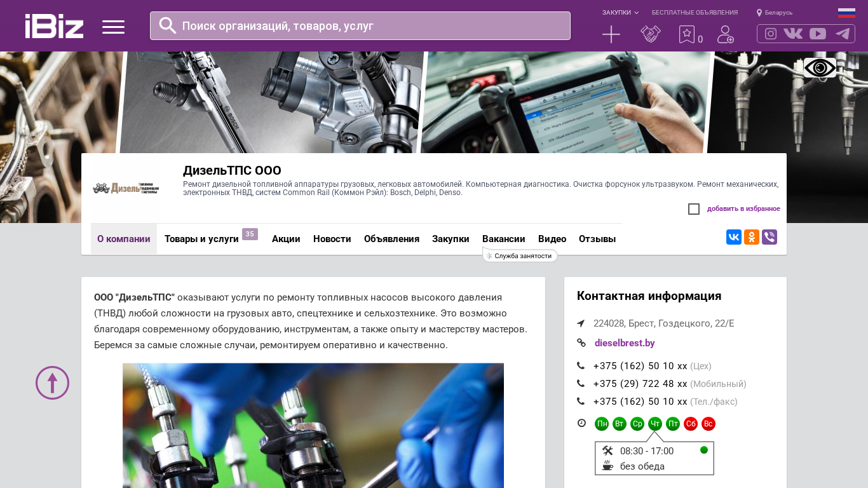Reveal mobile phone +375 (29) 722 48

641,384
